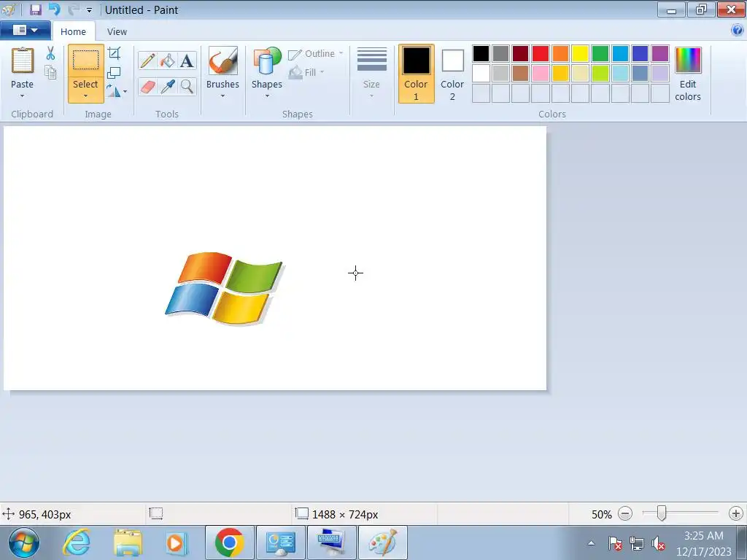Activate the Text tool
Screen dimensions: 747x560
(x=187, y=61)
